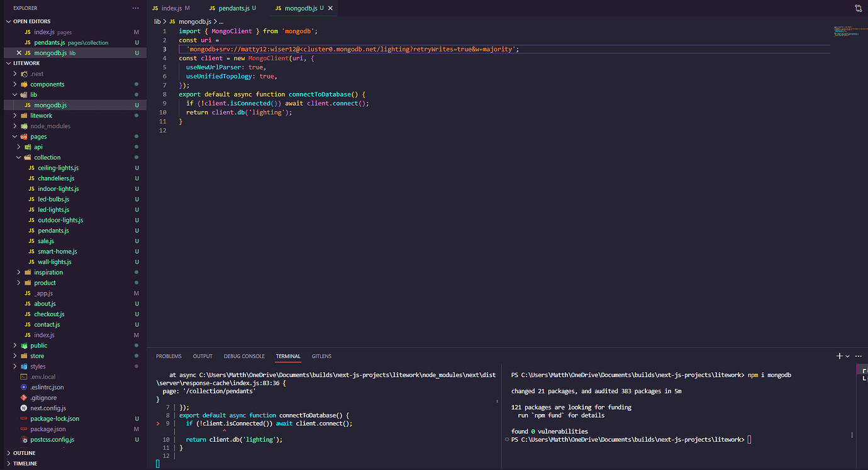868x470 pixels.
Task: Expand the public folder
Action: (x=15, y=346)
